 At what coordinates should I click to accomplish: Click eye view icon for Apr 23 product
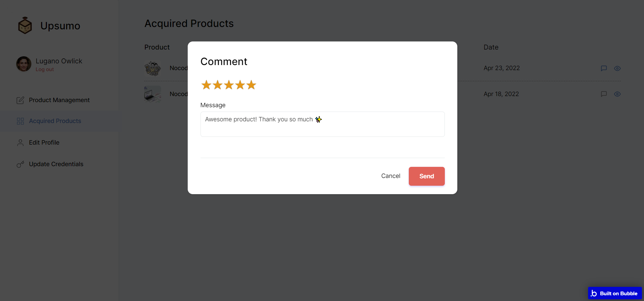tap(617, 68)
